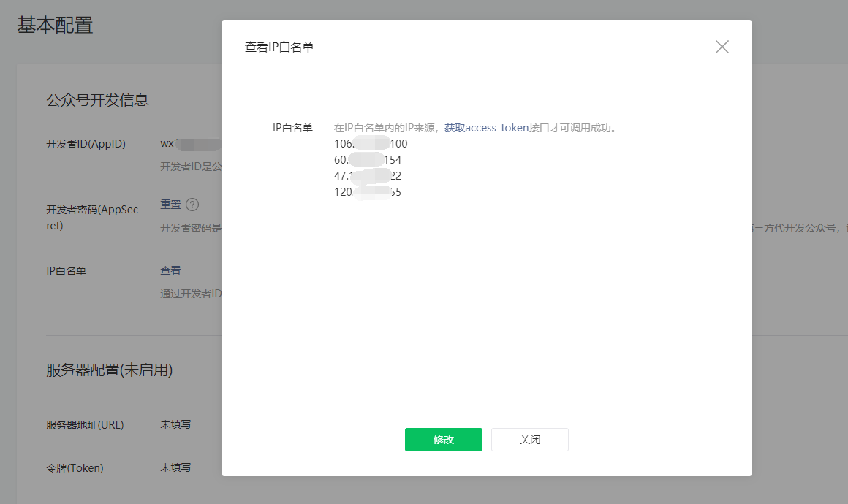Select the whitelist IP starting with 120

[368, 192]
